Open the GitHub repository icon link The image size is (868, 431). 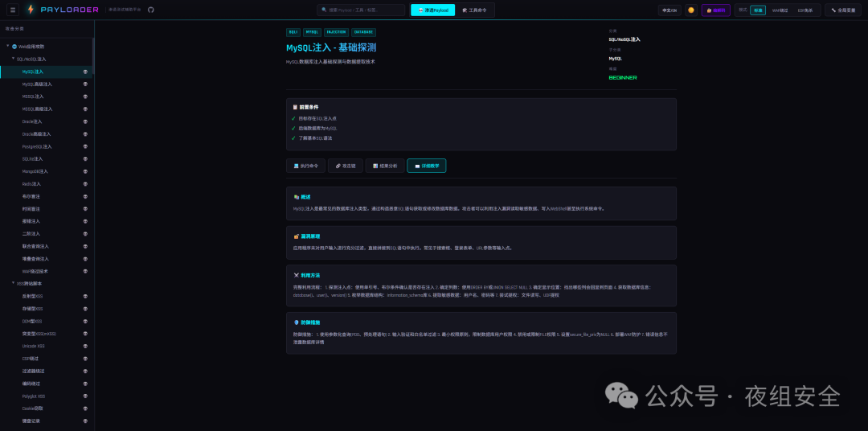(x=150, y=10)
